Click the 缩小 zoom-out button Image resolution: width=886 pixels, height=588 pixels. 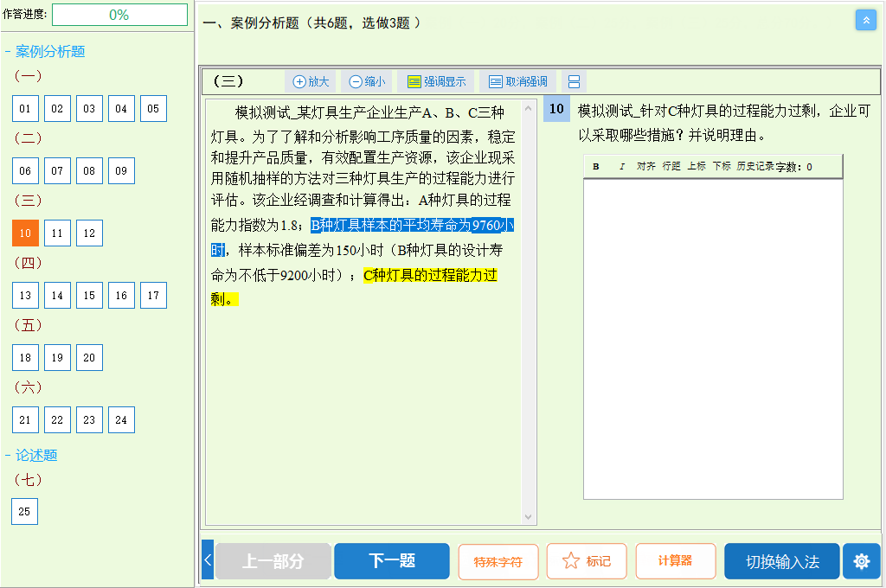[x=367, y=81]
